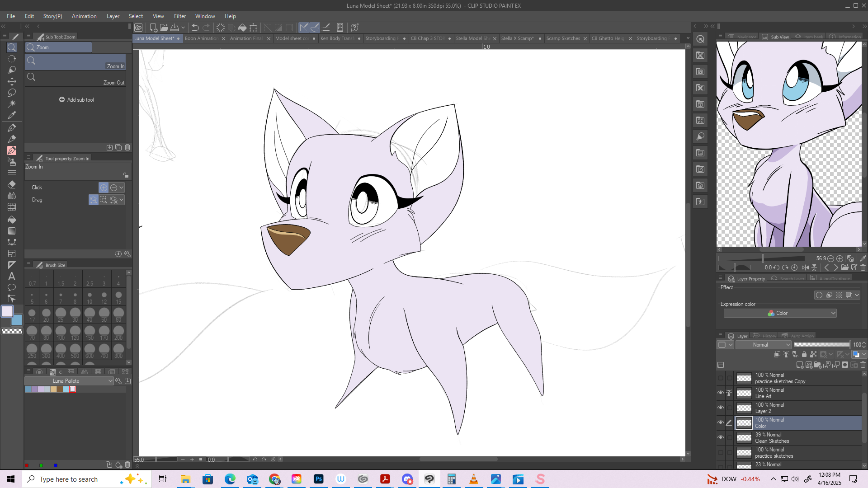Viewport: 868px width, 488px height.
Task: Switch to the Stella X Scamp tab
Action: 517,38
